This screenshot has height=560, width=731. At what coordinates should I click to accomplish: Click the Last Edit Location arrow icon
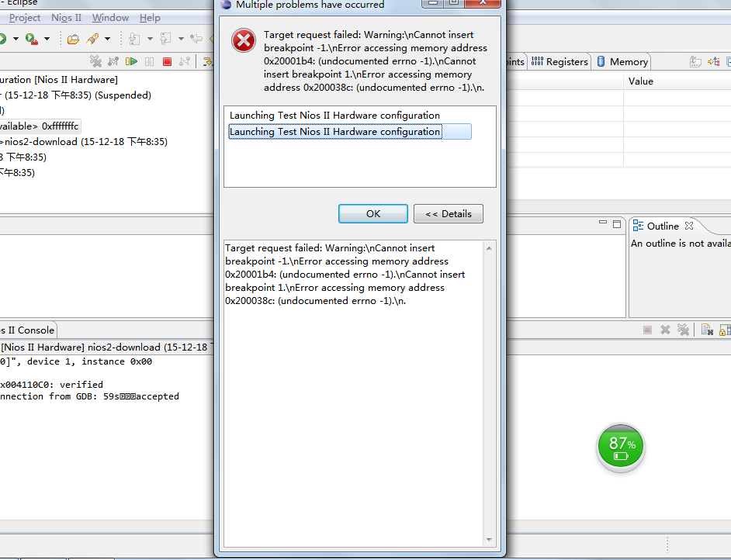[196, 39]
